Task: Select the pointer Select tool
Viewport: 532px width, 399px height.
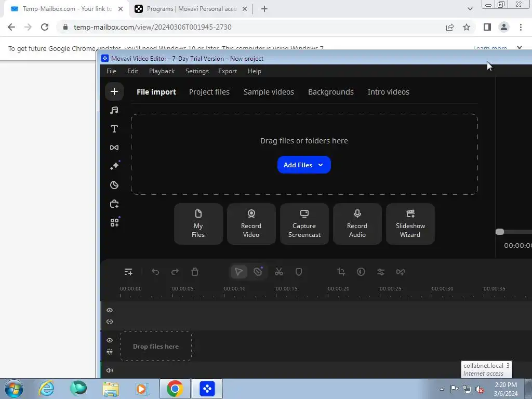Action: click(239, 272)
